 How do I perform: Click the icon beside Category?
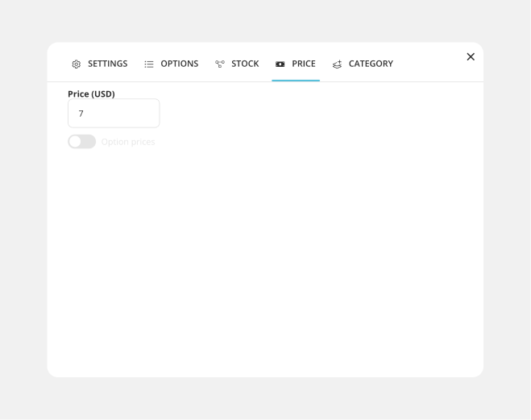(337, 64)
